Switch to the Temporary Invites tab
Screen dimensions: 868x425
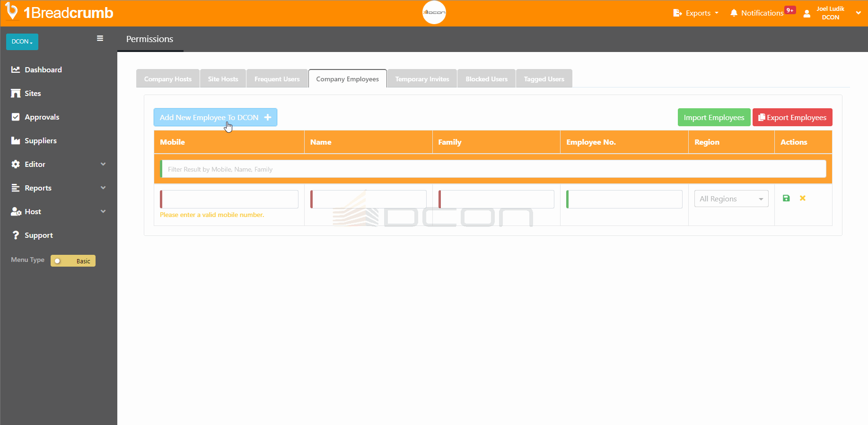coord(422,79)
